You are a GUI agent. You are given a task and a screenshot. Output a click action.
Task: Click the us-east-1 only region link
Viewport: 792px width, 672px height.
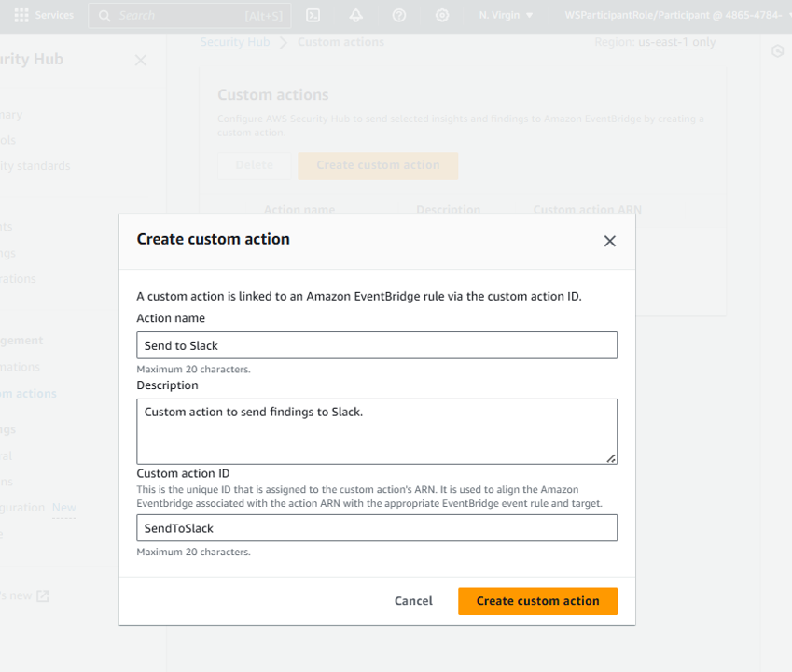[677, 42]
